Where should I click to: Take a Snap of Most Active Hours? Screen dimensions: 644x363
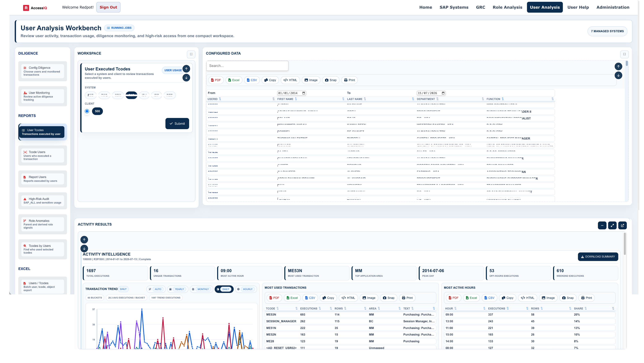tap(568, 298)
